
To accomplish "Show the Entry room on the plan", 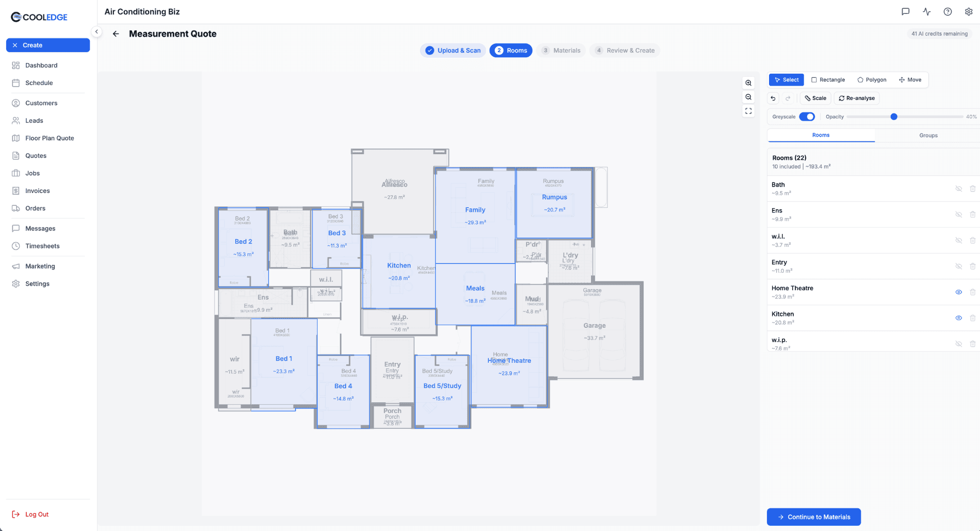I will pyautogui.click(x=959, y=266).
